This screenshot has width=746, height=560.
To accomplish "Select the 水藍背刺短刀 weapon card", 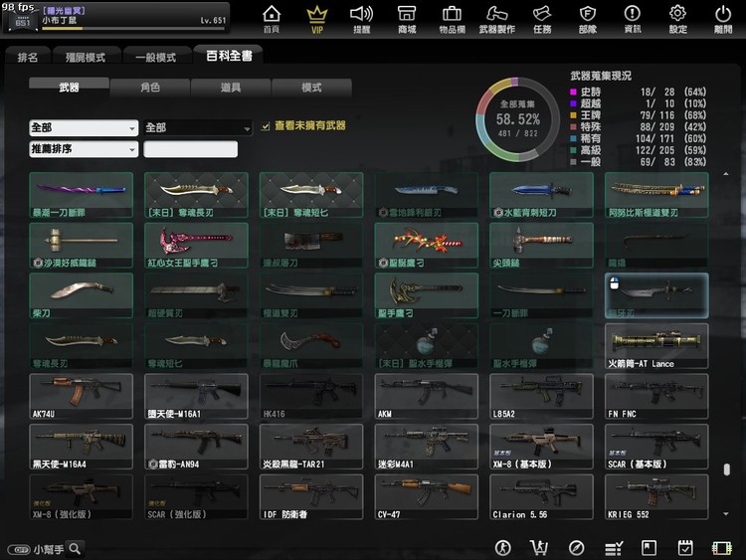I will (541, 195).
